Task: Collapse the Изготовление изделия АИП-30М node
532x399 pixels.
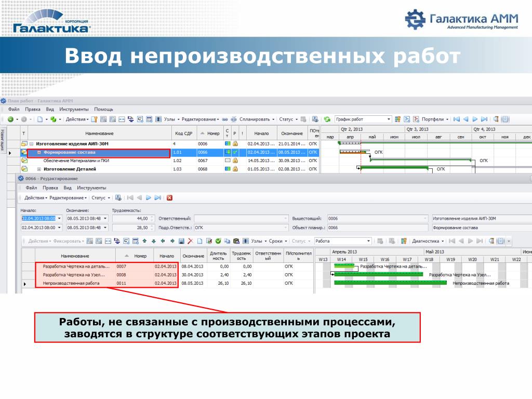Action: pos(31,144)
